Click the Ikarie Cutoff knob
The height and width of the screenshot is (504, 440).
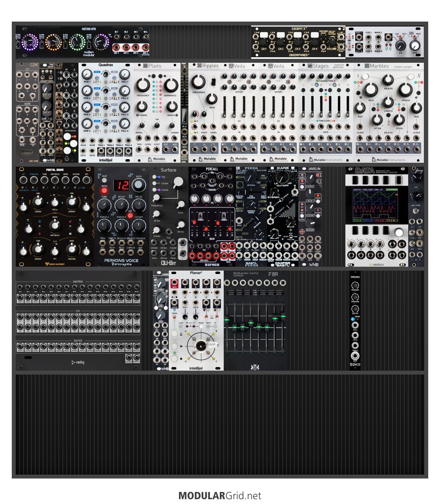(x=283, y=177)
